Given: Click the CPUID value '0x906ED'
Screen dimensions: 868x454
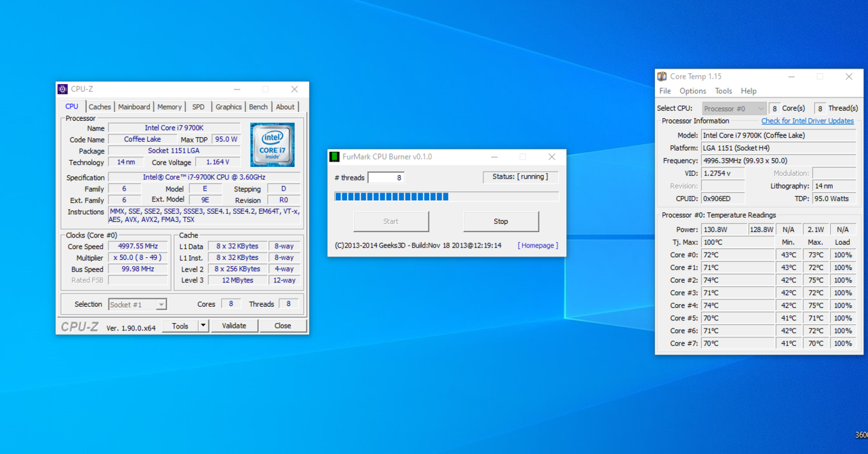Looking at the screenshot, I should pyautogui.click(x=723, y=199).
